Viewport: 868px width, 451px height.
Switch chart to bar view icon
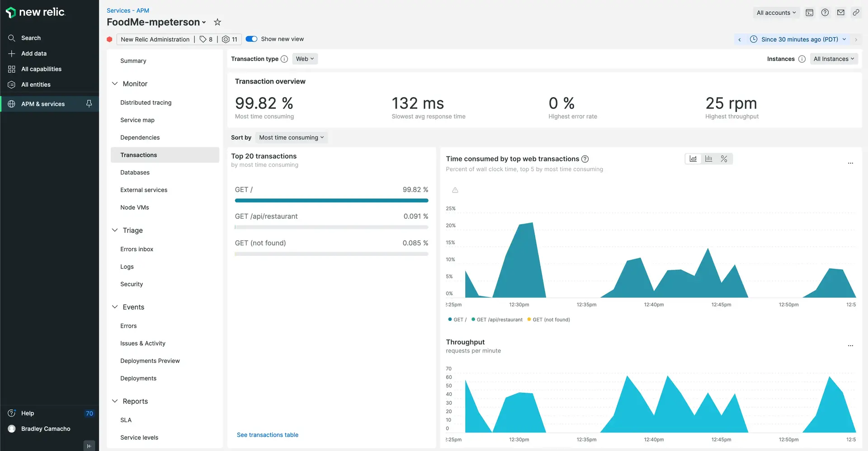(708, 159)
